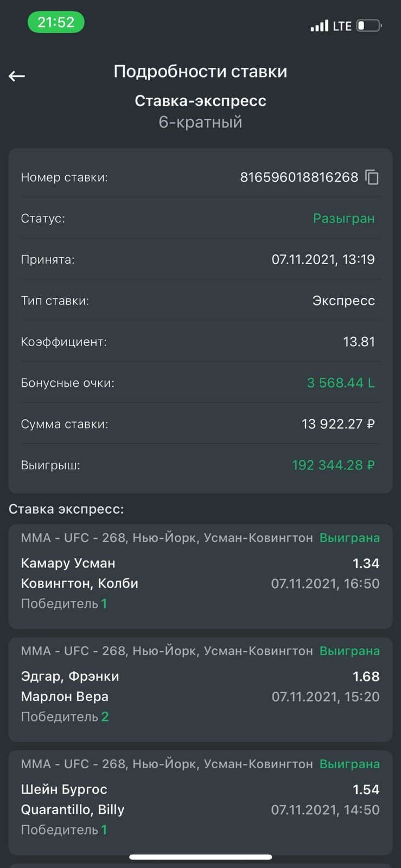The width and height of the screenshot is (401, 868).
Task: Tap the coefficient value 13.81
Action: pyautogui.click(x=359, y=342)
